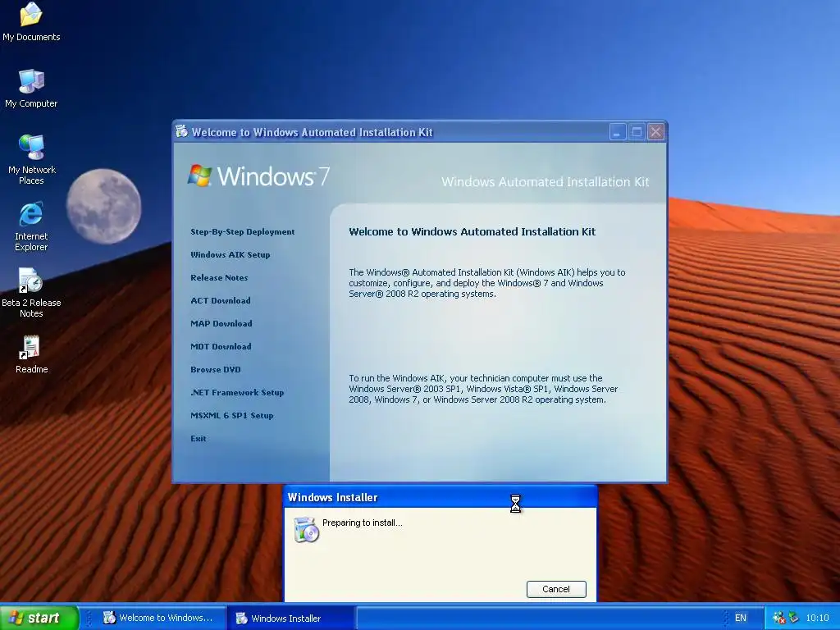The width and height of the screenshot is (840, 630).
Task: Select Browse DVD option
Action: point(216,370)
